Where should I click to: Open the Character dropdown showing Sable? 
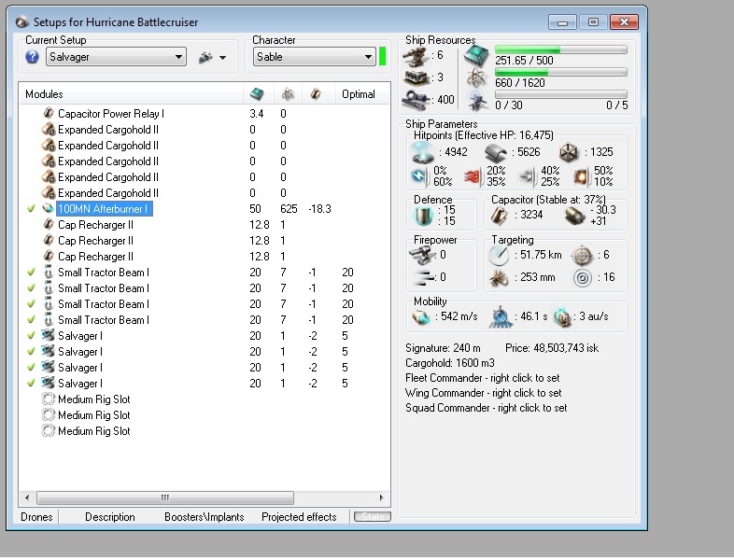314,57
